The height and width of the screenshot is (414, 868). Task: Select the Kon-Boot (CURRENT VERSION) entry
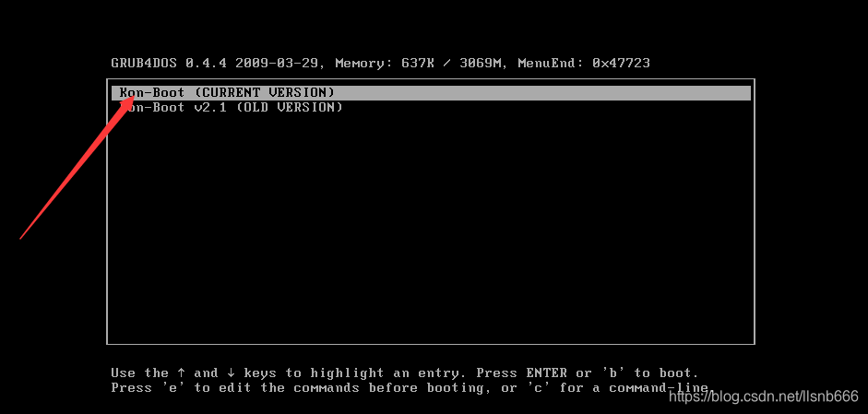431,92
